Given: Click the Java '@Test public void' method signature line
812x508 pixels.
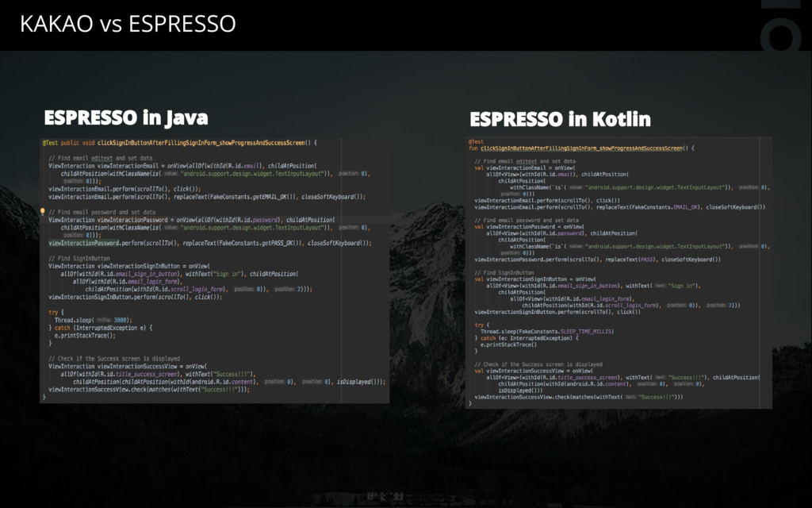Looking at the screenshot, I should (179, 143).
